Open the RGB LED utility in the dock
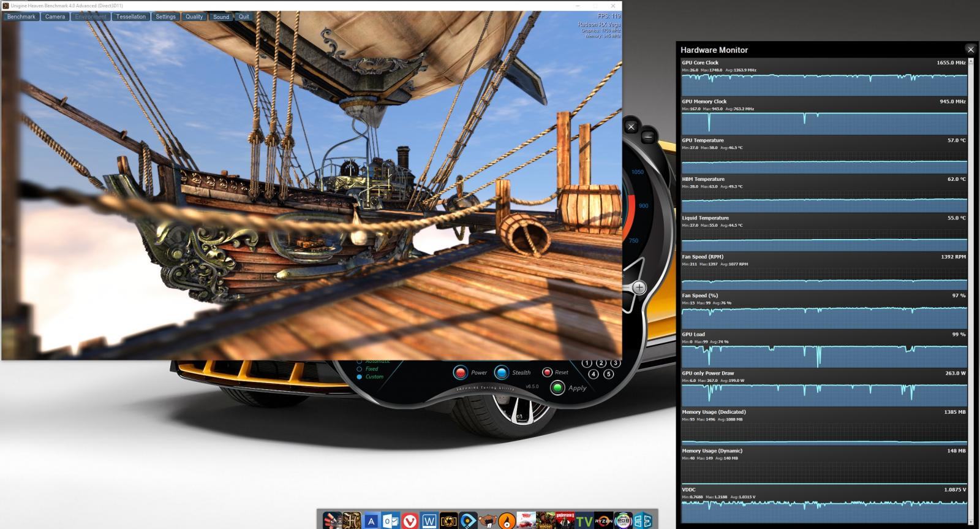The height and width of the screenshot is (529, 980). tap(623, 522)
